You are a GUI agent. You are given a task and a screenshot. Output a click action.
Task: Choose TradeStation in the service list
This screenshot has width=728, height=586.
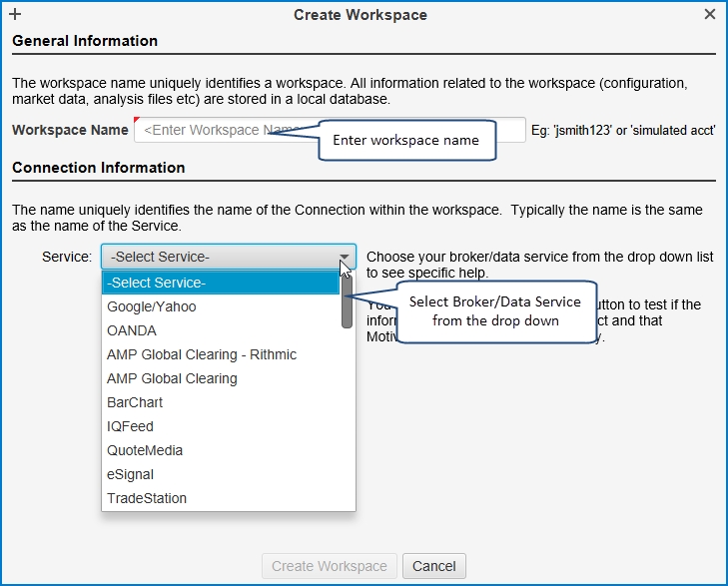click(147, 498)
